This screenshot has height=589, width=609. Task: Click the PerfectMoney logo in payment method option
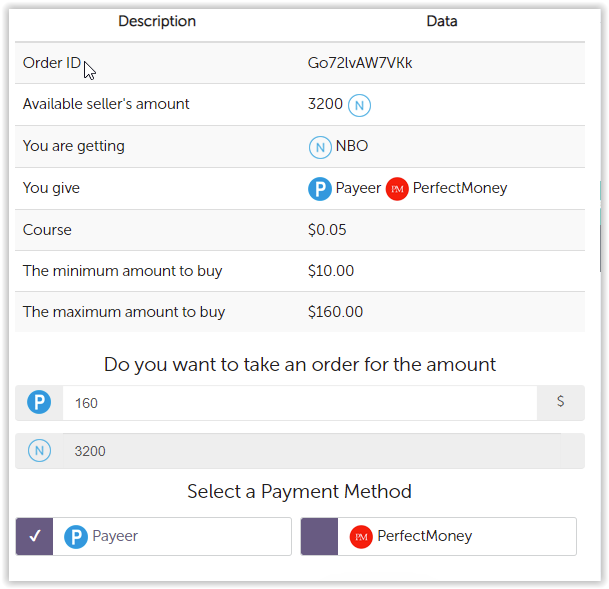[361, 537]
